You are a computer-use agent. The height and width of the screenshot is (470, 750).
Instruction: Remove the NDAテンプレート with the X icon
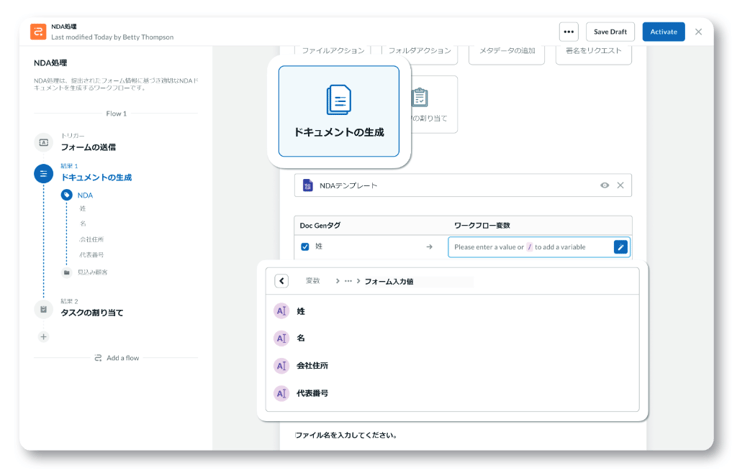[620, 186]
